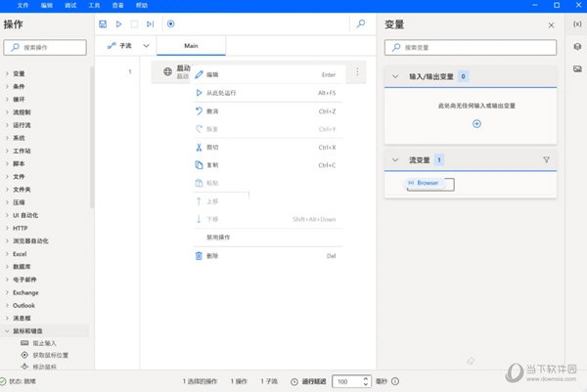The image size is (587, 392).
Task: Focus the 搜索变量 search field
Action: (x=471, y=48)
